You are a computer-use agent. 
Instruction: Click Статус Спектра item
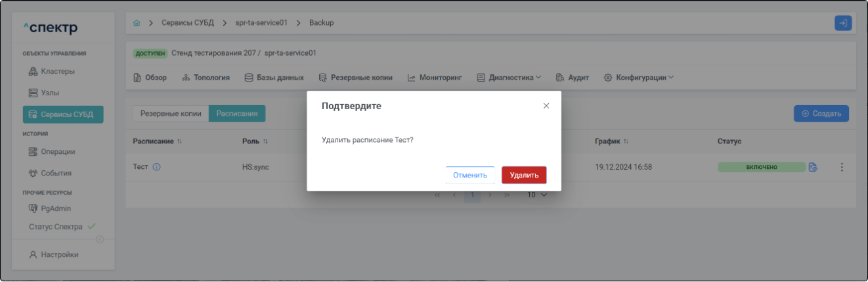point(56,227)
